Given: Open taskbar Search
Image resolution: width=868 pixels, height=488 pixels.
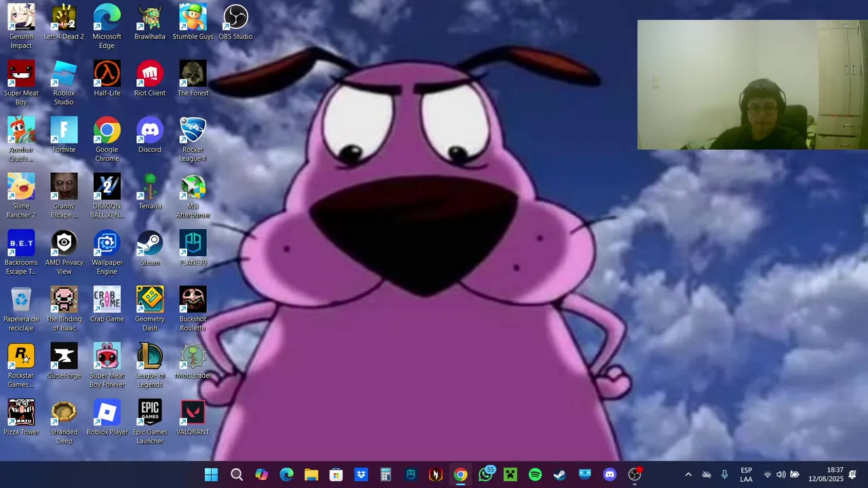Looking at the screenshot, I should (x=237, y=474).
